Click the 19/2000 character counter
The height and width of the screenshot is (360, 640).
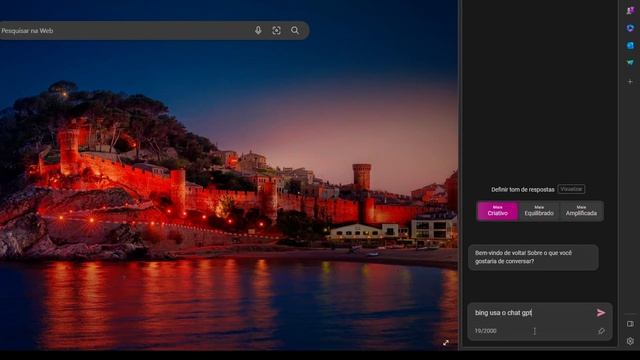tap(485, 331)
